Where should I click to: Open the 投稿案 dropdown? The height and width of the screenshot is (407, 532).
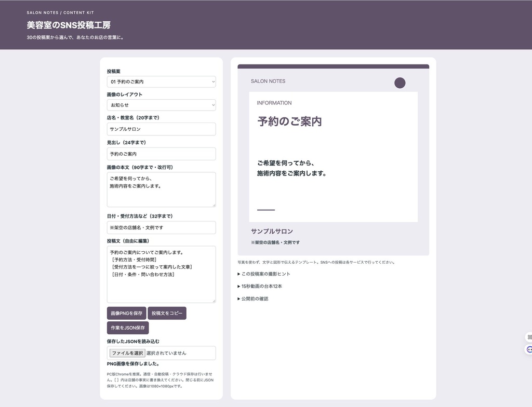(161, 82)
